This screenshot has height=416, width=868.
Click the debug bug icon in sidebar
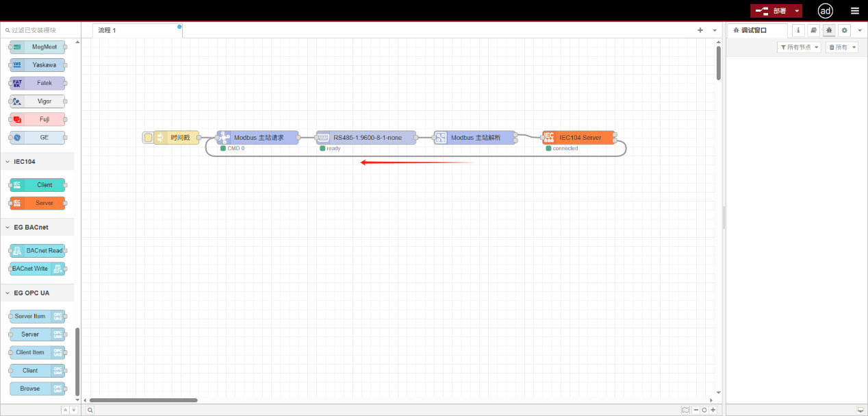pos(829,30)
